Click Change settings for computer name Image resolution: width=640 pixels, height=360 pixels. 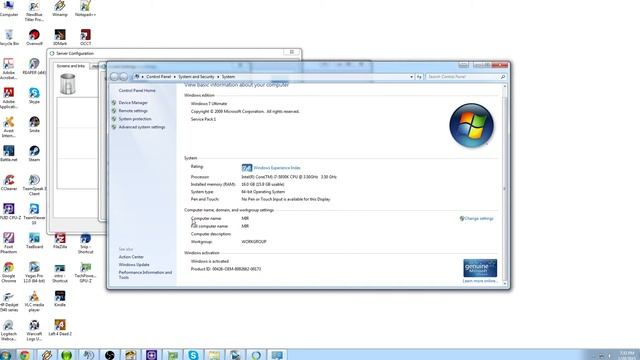click(x=479, y=219)
